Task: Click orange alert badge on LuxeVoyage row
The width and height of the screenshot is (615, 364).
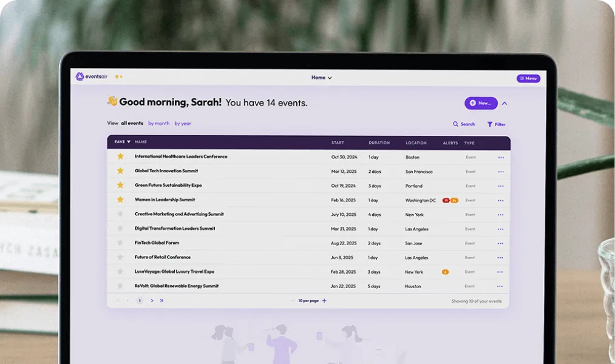Action: point(445,272)
